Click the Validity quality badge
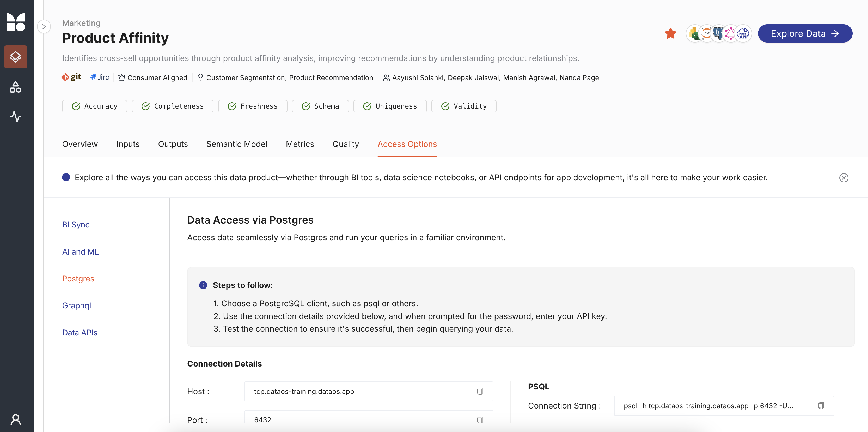This screenshot has height=432, width=868. click(464, 106)
